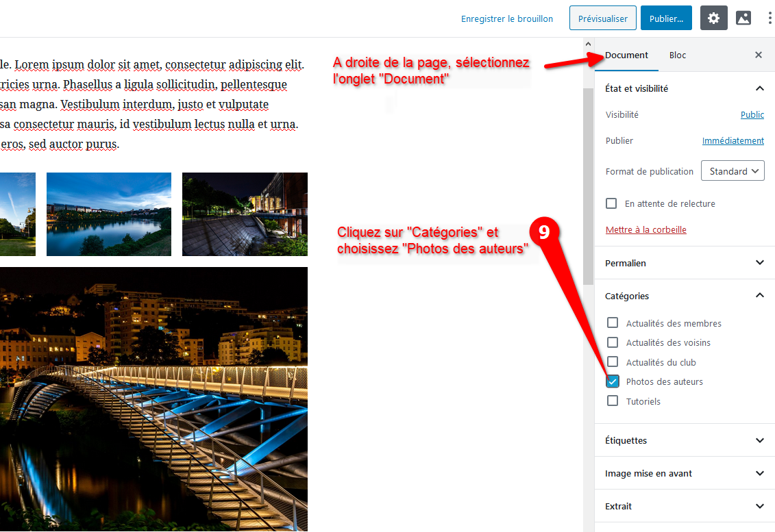Click the editor's vertical scrollbar
Viewport: 775px width, 532px height.
tap(588, 185)
